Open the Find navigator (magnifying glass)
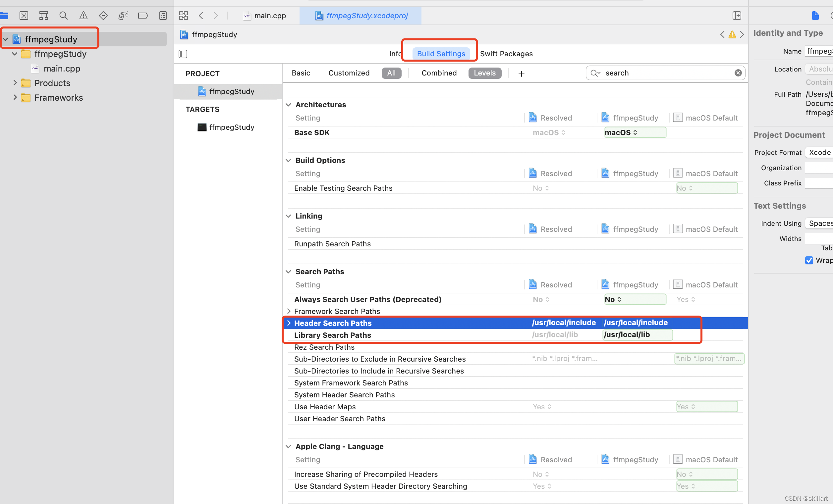Image resolution: width=833 pixels, height=504 pixels. pos(63,16)
